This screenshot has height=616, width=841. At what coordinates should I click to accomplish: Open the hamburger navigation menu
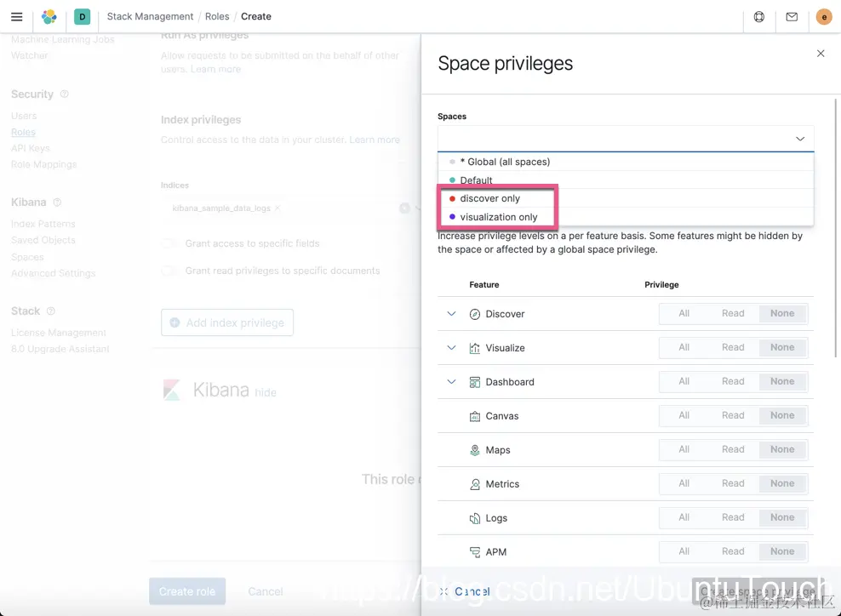click(x=17, y=17)
